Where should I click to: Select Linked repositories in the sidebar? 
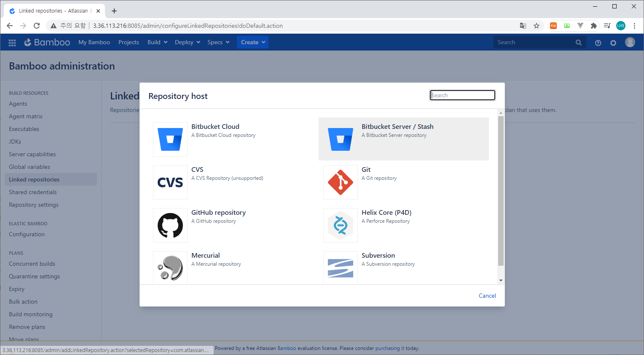tap(51, 179)
